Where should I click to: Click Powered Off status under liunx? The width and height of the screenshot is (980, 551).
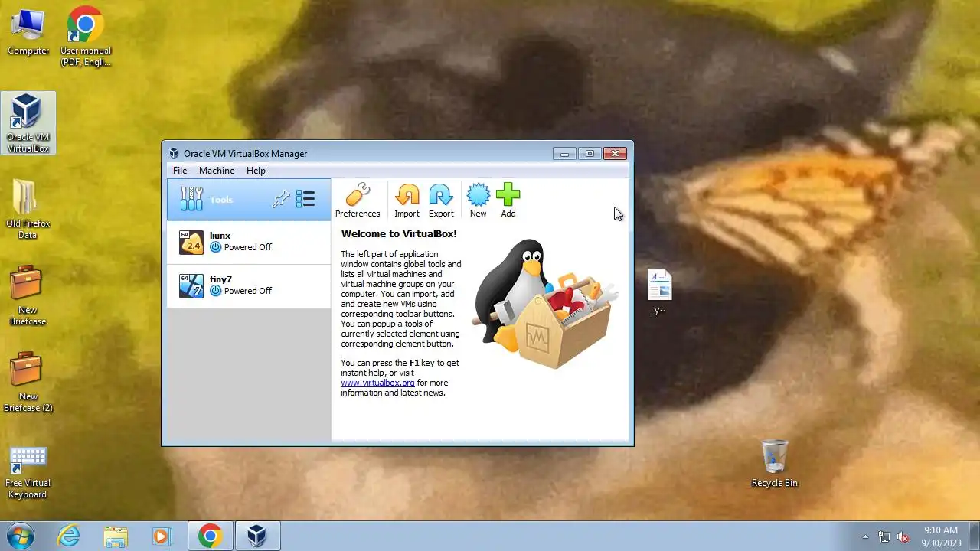tap(241, 247)
